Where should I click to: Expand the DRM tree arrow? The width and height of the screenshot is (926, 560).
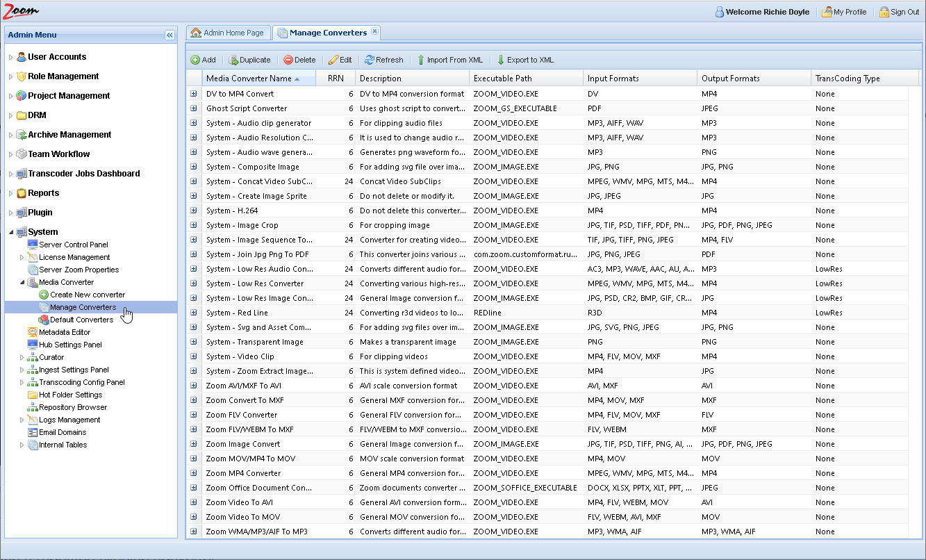coord(10,115)
